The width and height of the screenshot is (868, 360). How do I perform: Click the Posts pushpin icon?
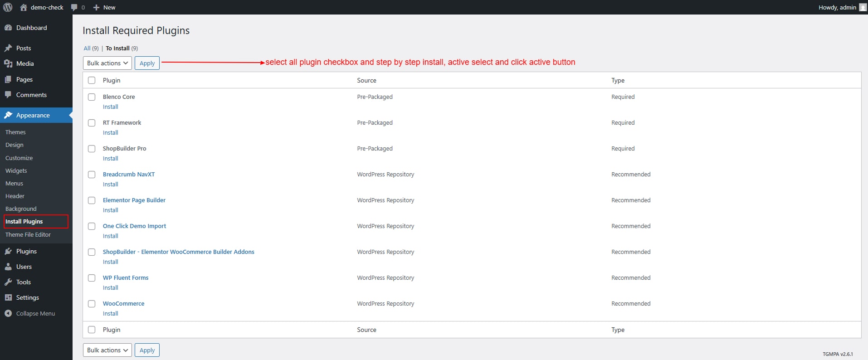tap(8, 48)
